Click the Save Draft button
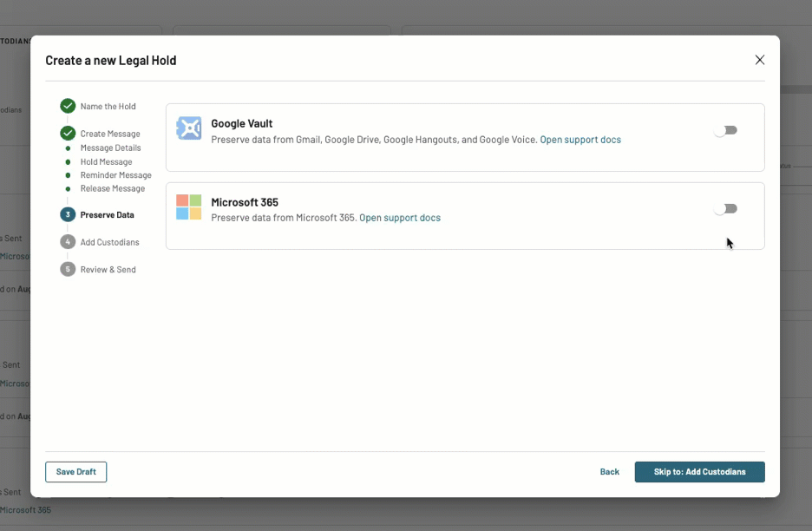 pos(76,472)
